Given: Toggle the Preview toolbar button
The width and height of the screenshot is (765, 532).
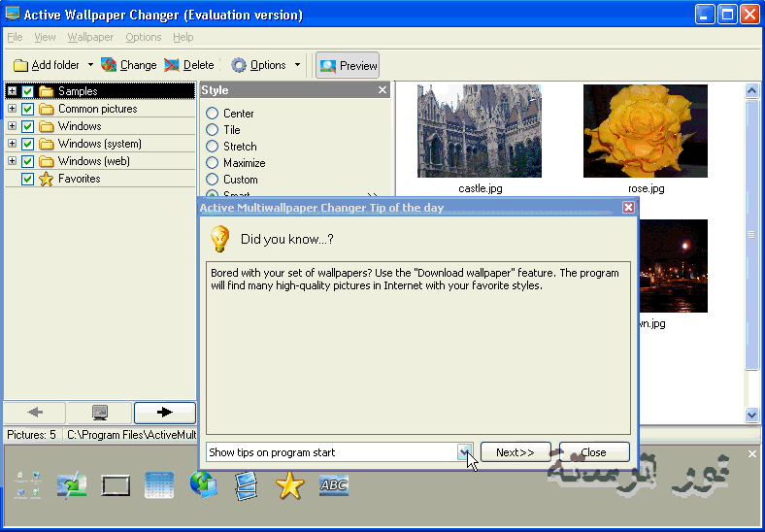Looking at the screenshot, I should [x=348, y=65].
